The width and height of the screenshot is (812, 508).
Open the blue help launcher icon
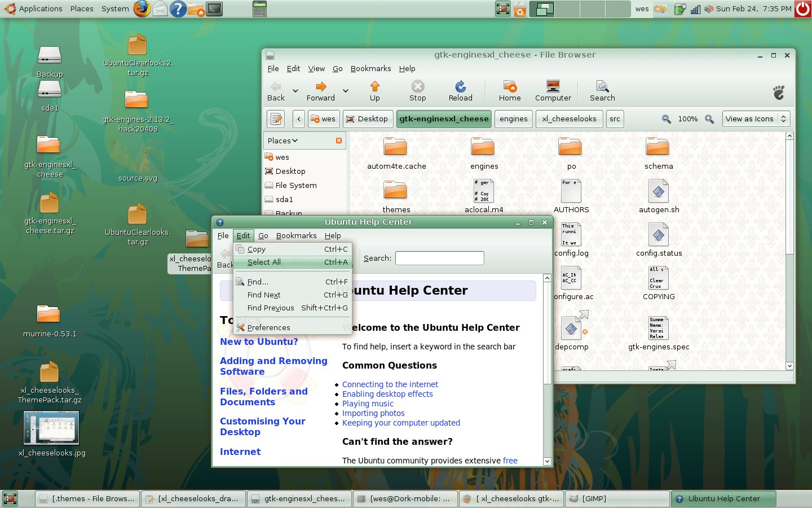(178, 8)
